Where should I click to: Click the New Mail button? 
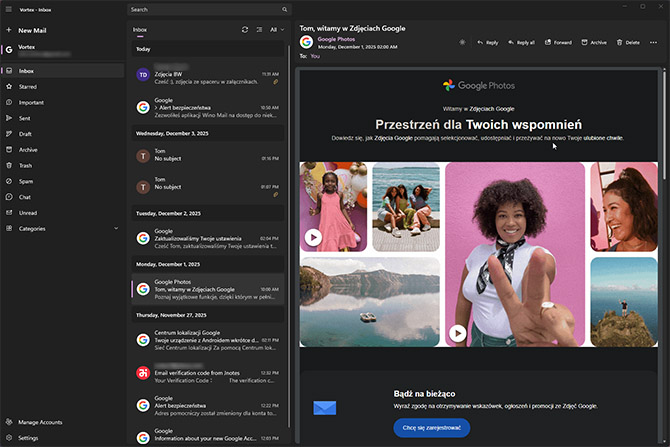point(32,31)
